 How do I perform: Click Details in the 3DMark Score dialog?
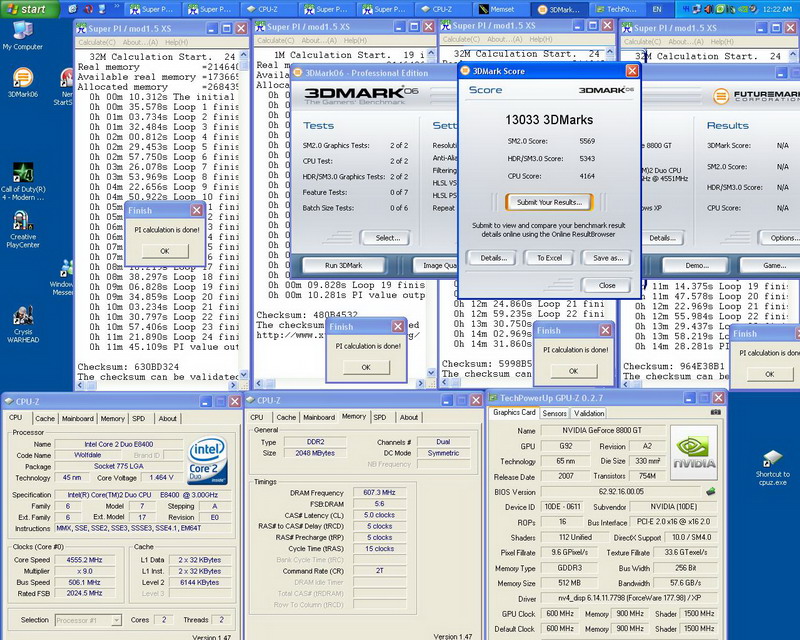(493, 258)
